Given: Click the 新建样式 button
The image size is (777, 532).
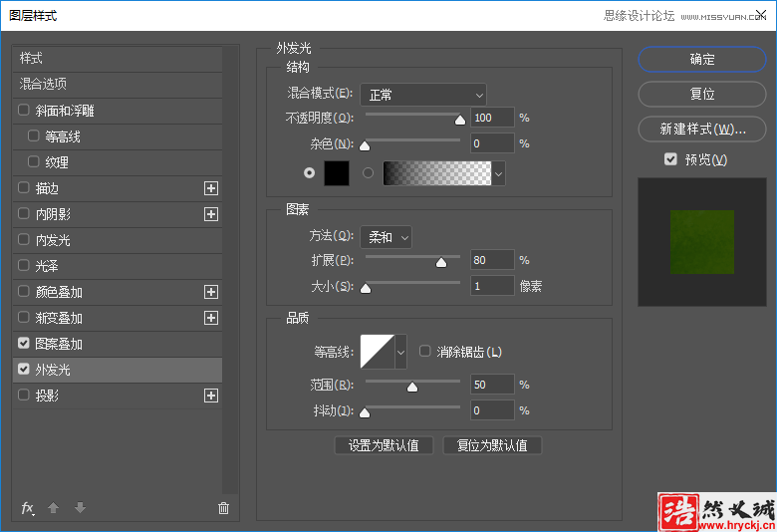Looking at the screenshot, I should point(702,129).
